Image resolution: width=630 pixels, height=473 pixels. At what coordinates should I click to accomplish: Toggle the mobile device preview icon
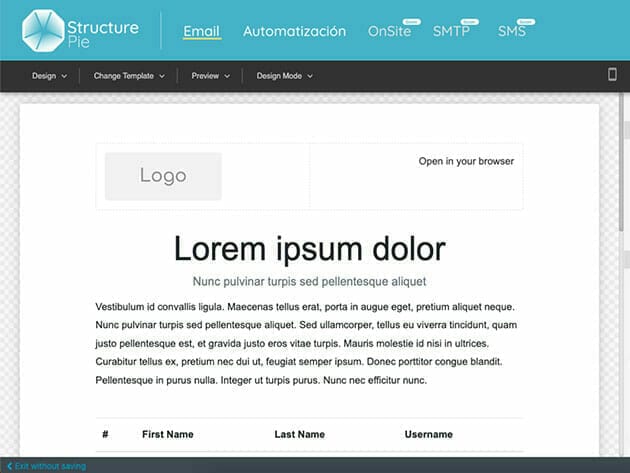coord(612,75)
